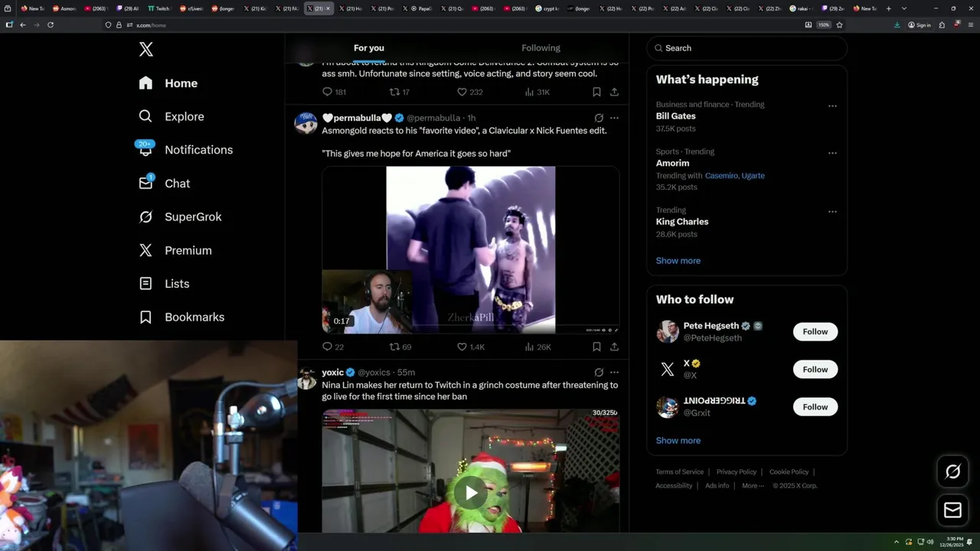This screenshot has height=551, width=980.
Task: Open Terms of Service link
Action: pyautogui.click(x=680, y=472)
